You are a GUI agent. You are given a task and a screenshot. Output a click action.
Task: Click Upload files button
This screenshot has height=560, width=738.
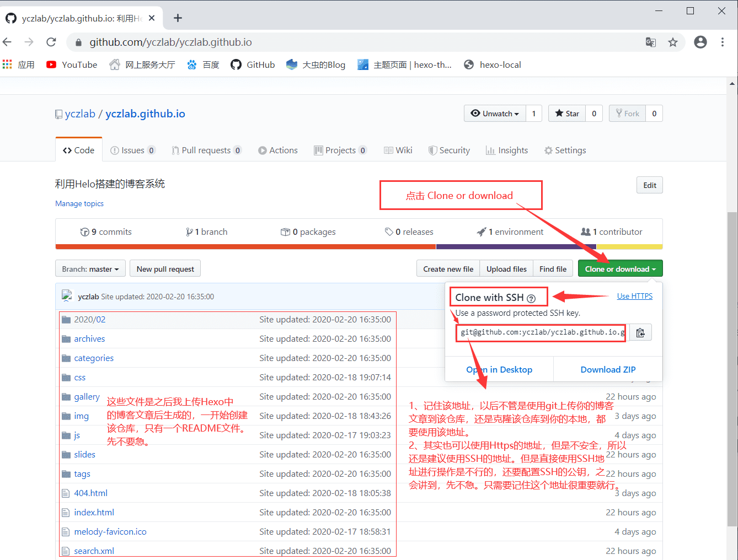pos(506,269)
